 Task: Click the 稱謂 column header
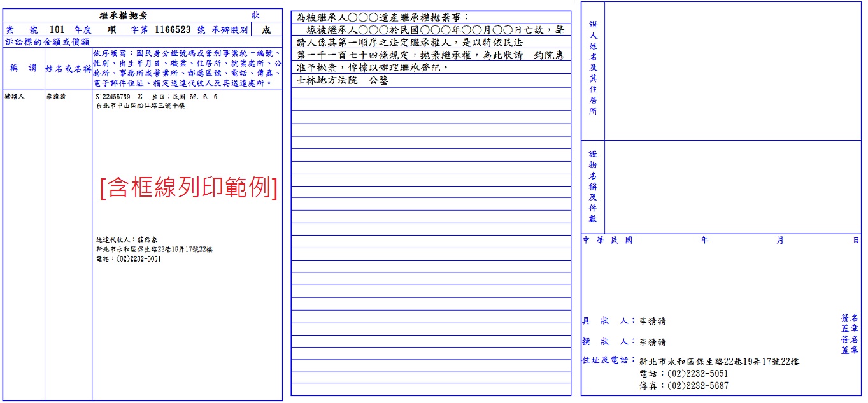[x=24, y=68]
